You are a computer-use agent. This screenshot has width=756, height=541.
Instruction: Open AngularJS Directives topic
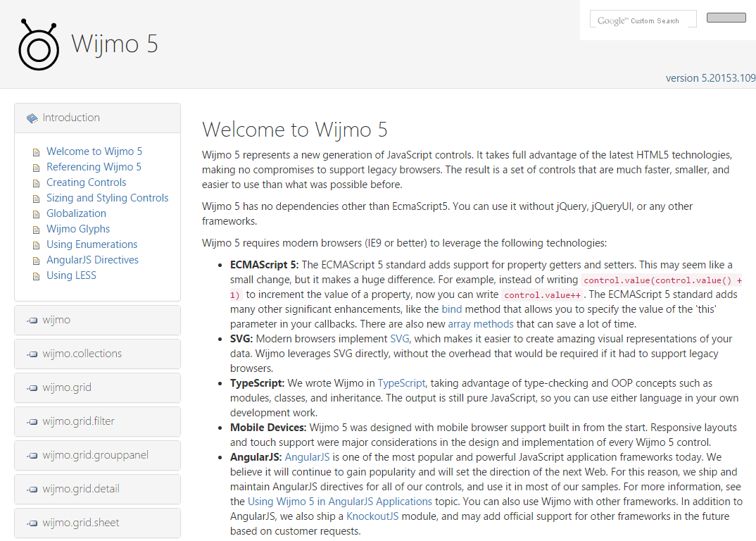tap(92, 260)
